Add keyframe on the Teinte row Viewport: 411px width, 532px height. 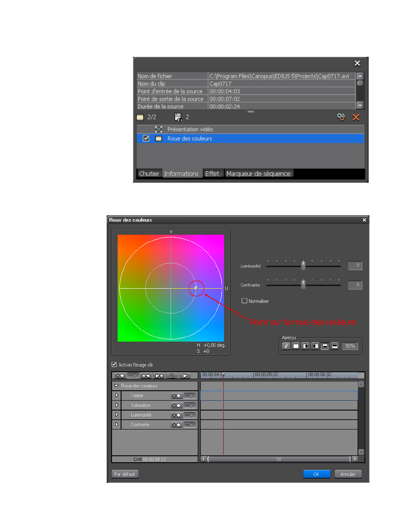coord(177,395)
